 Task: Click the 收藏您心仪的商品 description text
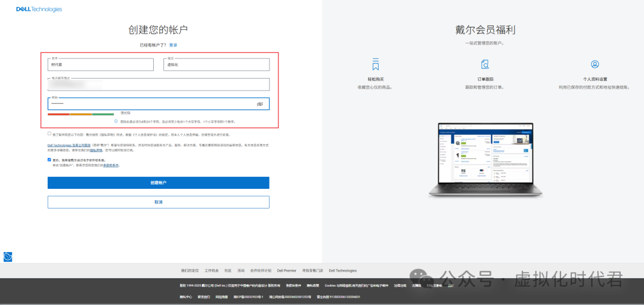[x=376, y=88]
